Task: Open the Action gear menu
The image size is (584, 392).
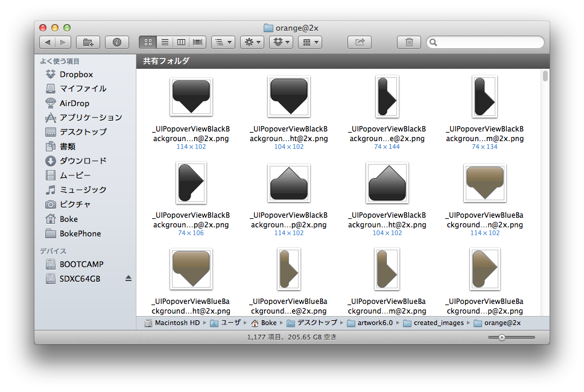Action: pos(252,42)
